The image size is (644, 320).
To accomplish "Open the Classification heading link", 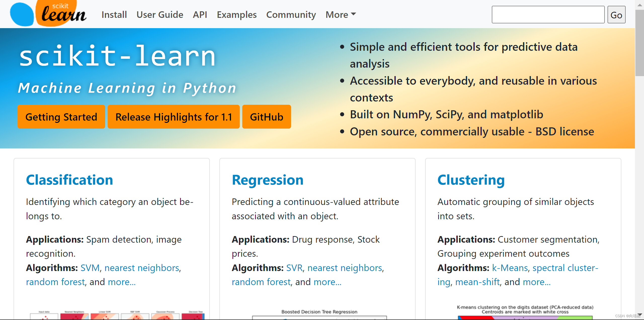I will tap(69, 180).
